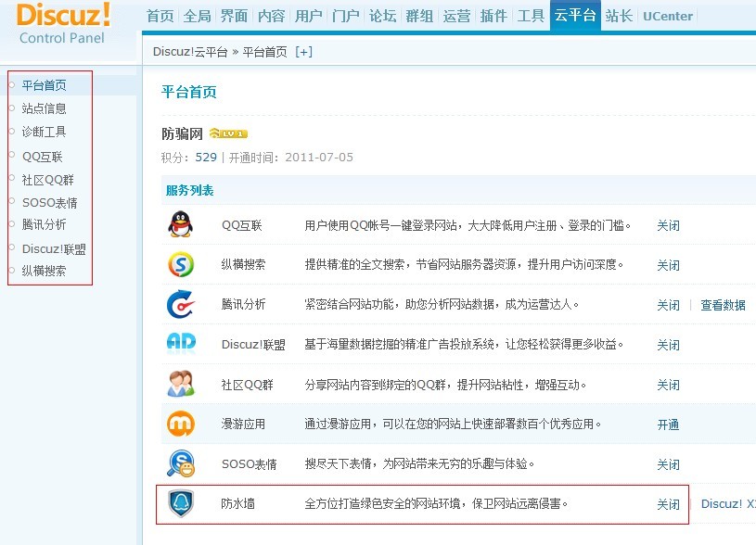Screen dimensions: 756x545
Task: Click the description starting 搜尽天下表情
Action: [420, 464]
